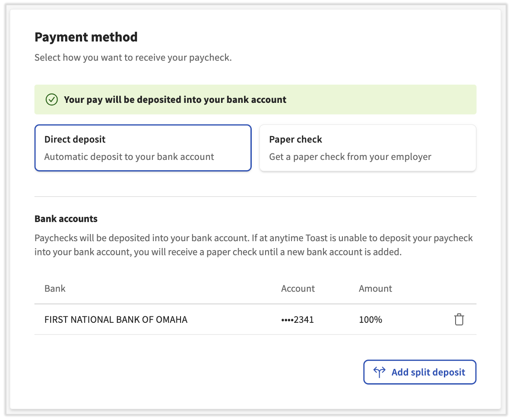Click the Account column header
The image size is (513, 420).
point(298,288)
